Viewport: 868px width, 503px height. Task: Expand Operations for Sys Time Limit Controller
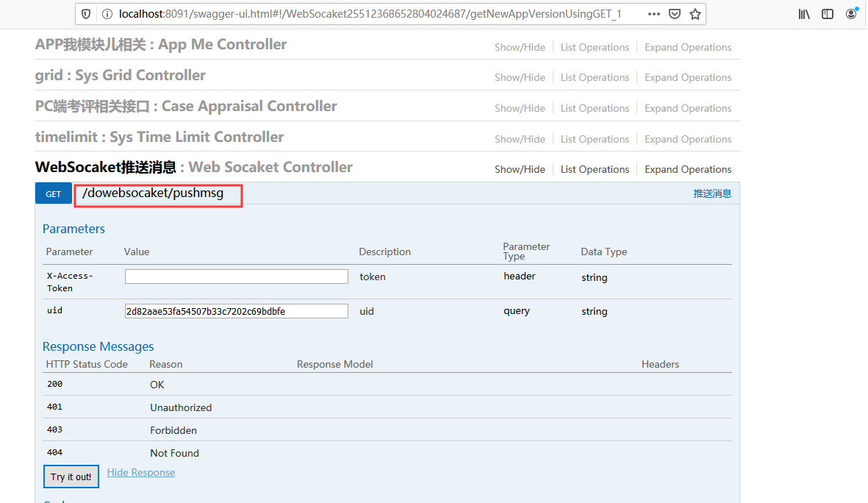(x=687, y=138)
